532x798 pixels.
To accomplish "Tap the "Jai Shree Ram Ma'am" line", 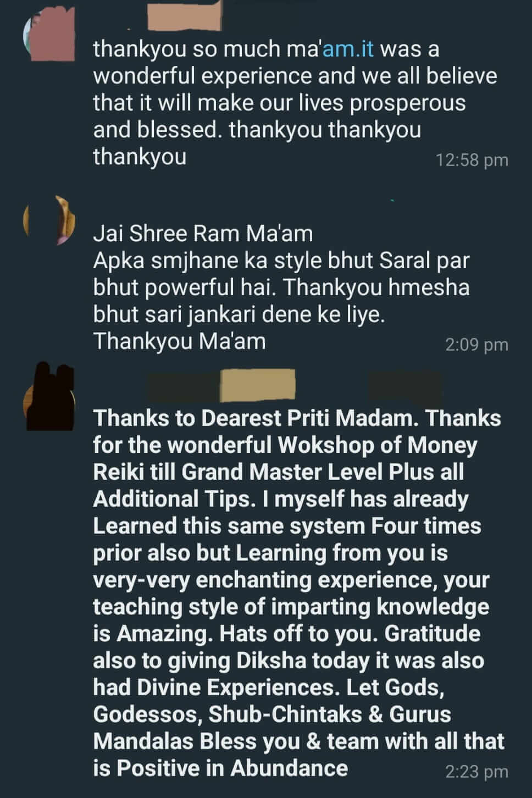I will click(x=203, y=234).
